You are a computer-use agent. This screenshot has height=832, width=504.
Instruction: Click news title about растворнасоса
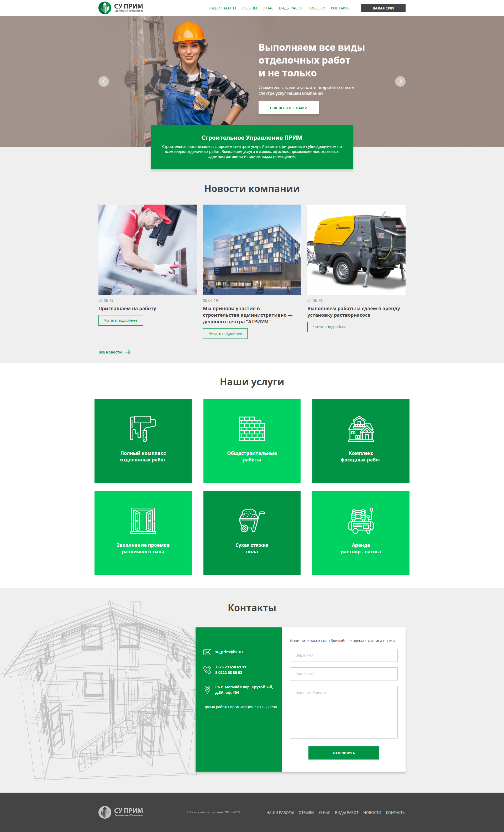(354, 312)
